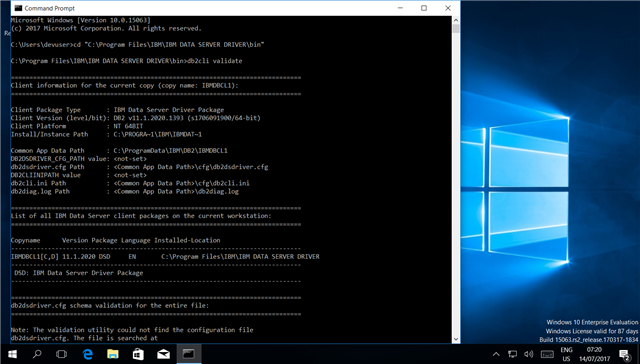Click 'NT 64BIT' client platform value
The height and width of the screenshot is (364, 640).
pyautogui.click(x=128, y=126)
